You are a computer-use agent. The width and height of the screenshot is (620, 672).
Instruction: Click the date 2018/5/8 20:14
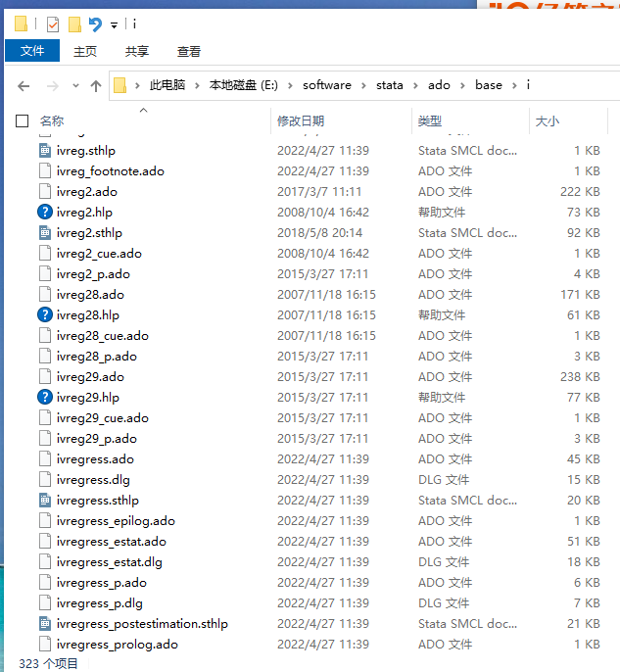tap(319, 233)
